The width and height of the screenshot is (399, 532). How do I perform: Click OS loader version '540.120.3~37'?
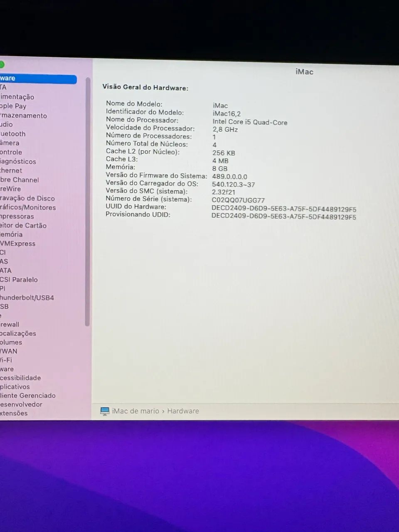pyautogui.click(x=233, y=185)
